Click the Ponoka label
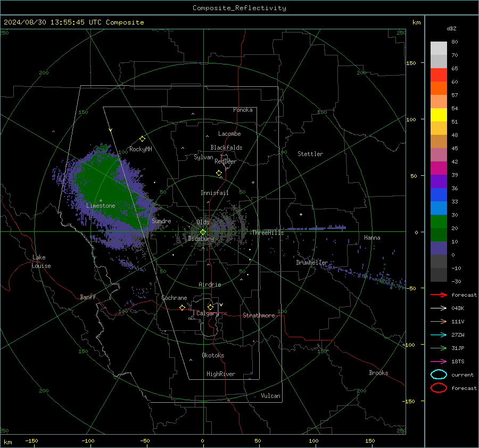479x448 pixels. click(x=243, y=110)
